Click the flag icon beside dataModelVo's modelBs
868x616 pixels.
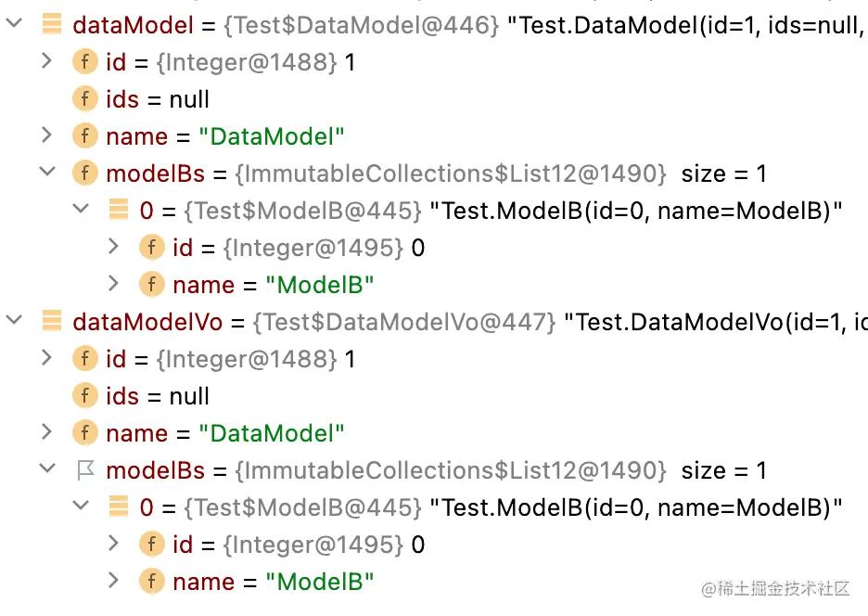(x=84, y=470)
